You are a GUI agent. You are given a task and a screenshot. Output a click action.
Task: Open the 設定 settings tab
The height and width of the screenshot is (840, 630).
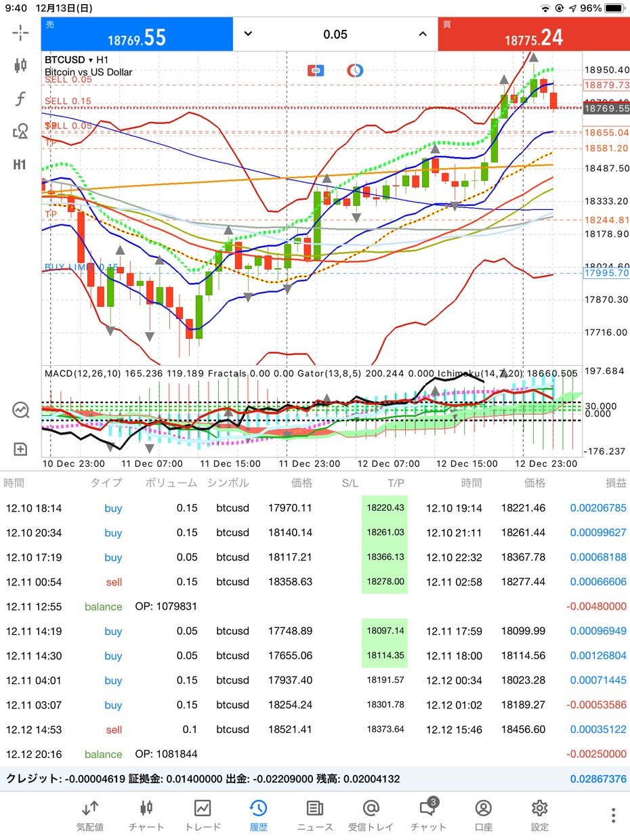[540, 815]
